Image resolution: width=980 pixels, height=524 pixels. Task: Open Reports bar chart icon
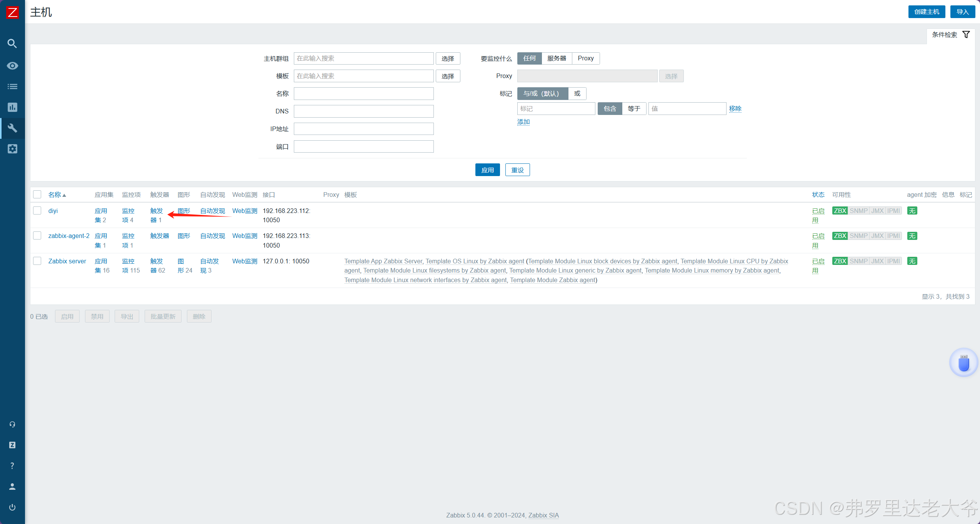coord(12,107)
